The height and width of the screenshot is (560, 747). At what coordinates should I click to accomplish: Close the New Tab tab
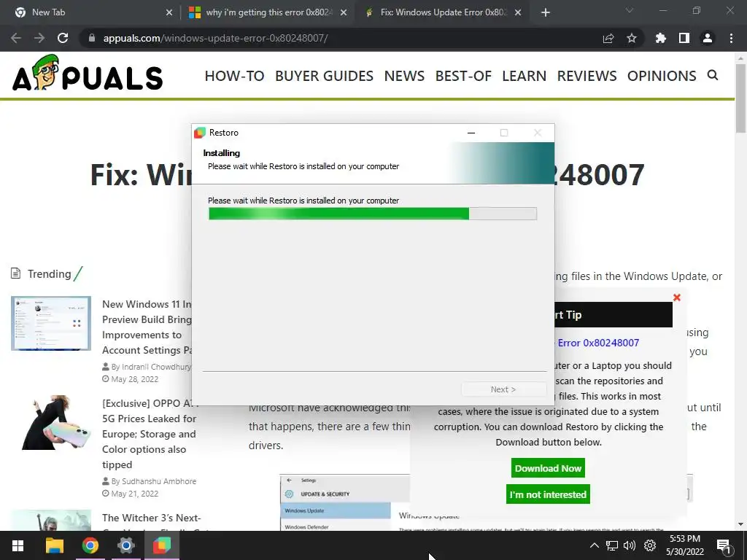click(169, 12)
